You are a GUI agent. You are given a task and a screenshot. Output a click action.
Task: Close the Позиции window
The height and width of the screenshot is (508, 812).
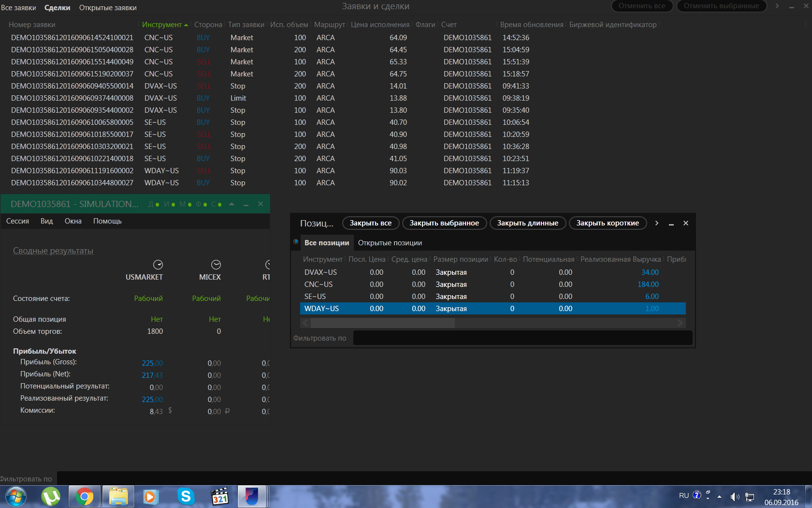tap(686, 223)
